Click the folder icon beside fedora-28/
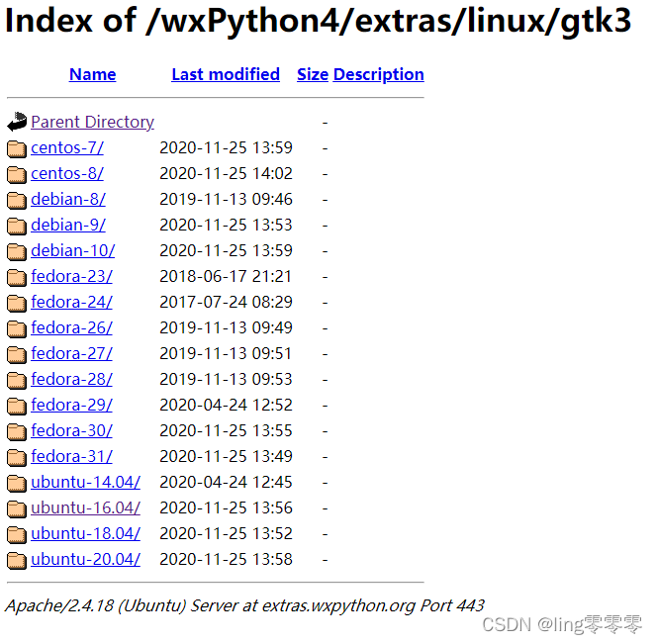657x644 pixels. point(17,380)
